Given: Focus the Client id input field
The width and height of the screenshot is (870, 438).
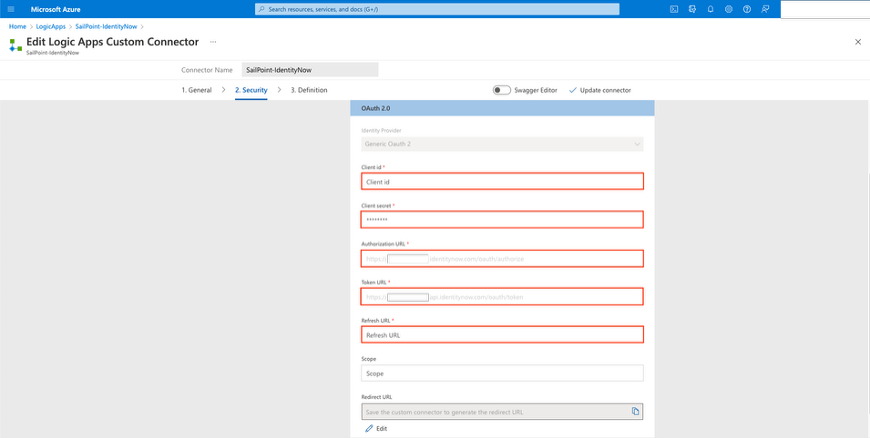Looking at the screenshot, I should click(x=502, y=182).
